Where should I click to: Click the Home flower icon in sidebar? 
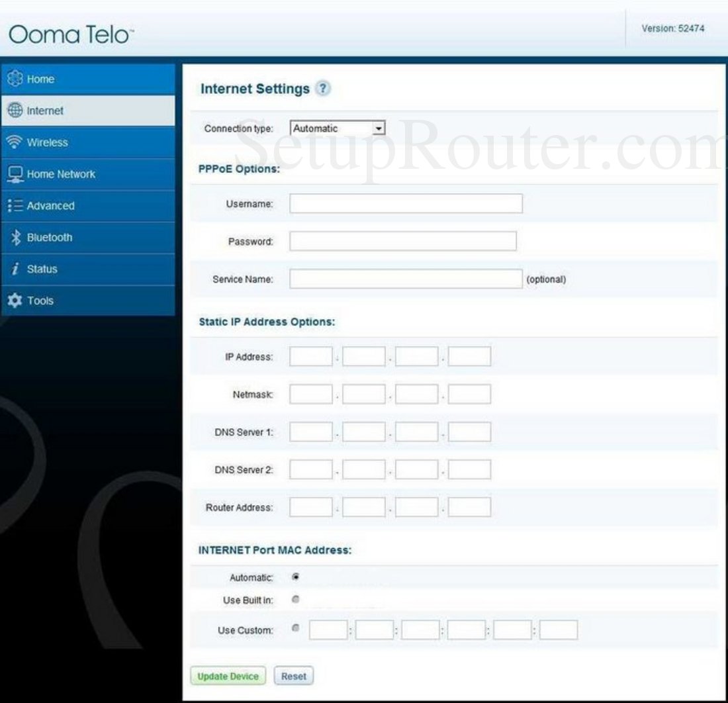(x=15, y=79)
